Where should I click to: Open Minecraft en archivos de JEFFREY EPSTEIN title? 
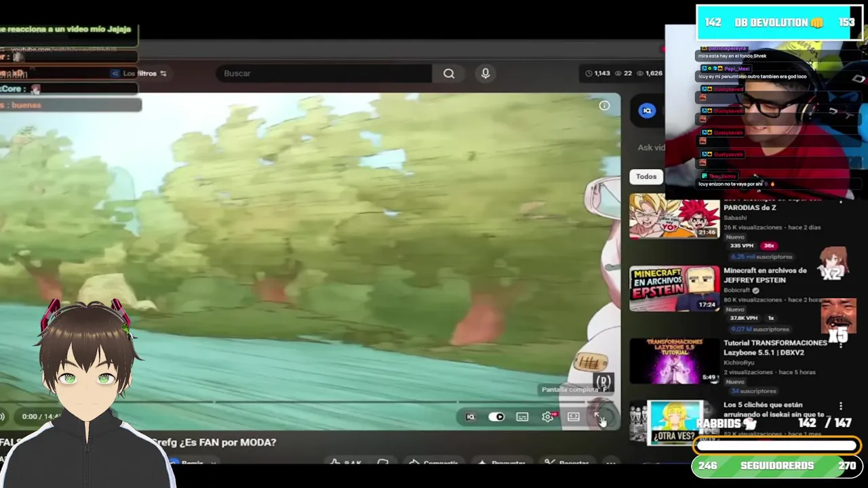765,275
